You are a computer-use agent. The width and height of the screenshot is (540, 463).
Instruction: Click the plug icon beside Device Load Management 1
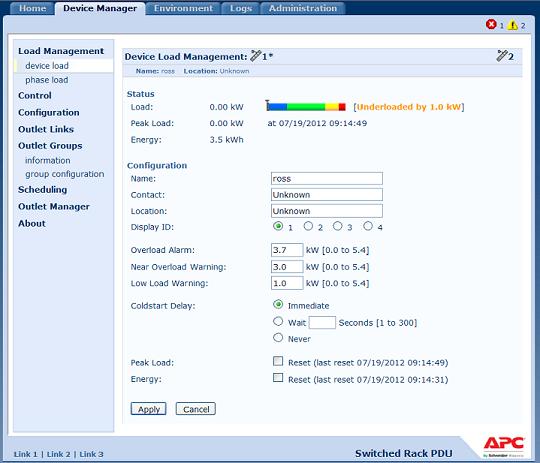[x=256, y=56]
